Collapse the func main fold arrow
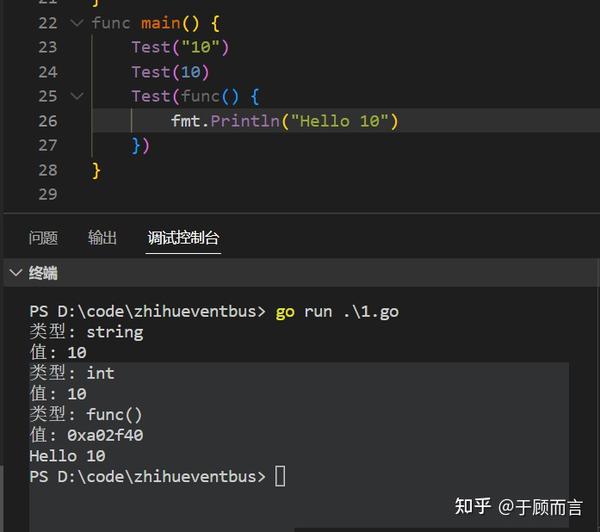The image size is (600, 532). click(x=77, y=23)
